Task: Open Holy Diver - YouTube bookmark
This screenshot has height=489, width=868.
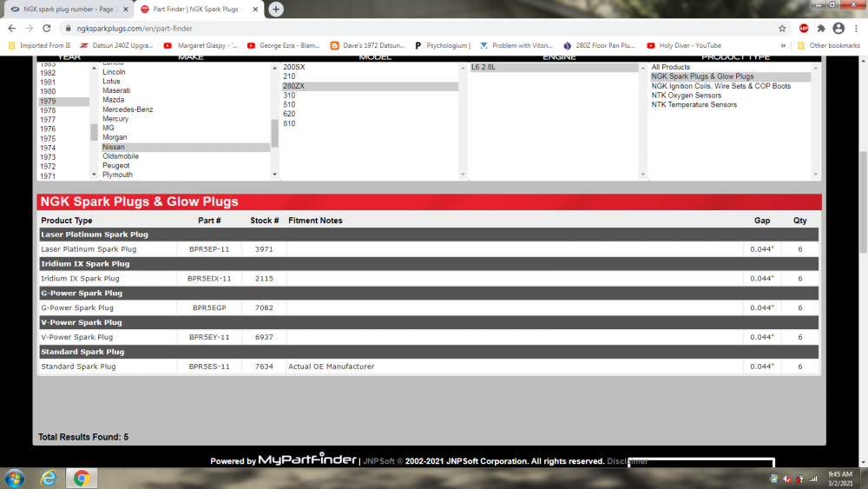Action: tap(684, 45)
